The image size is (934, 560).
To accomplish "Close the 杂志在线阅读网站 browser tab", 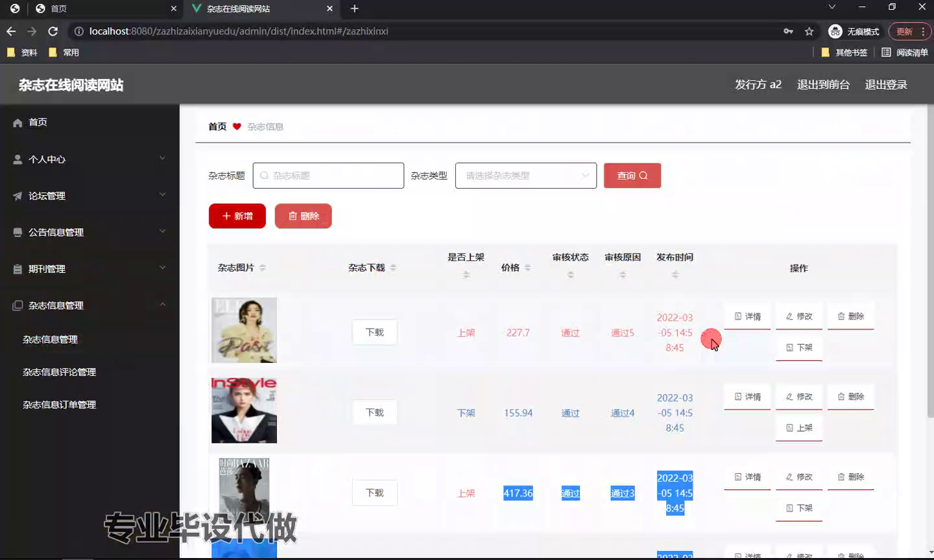I will coord(329,8).
